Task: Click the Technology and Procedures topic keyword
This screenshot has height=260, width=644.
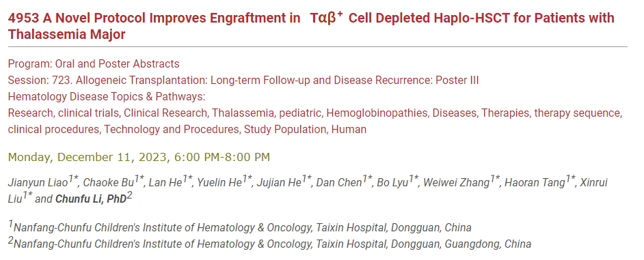Action: [x=172, y=130]
